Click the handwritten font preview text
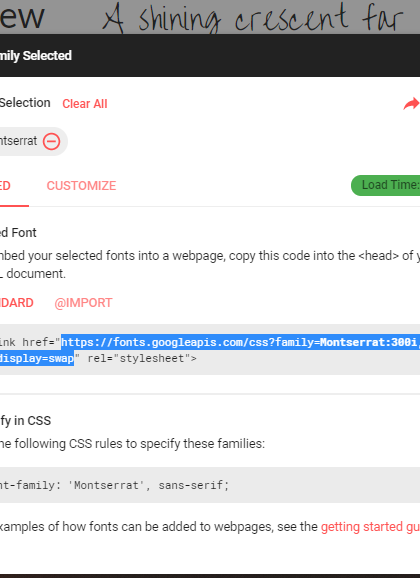Image resolution: width=420 pixels, height=578 pixels. pos(254,18)
